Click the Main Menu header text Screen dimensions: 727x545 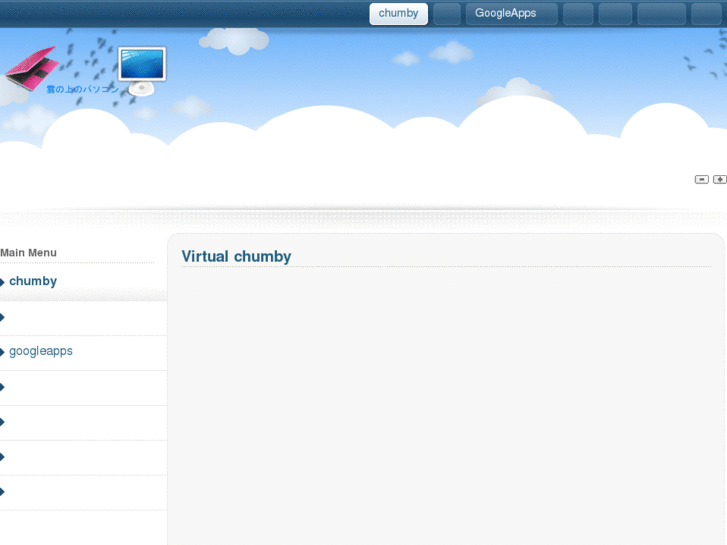(28, 253)
